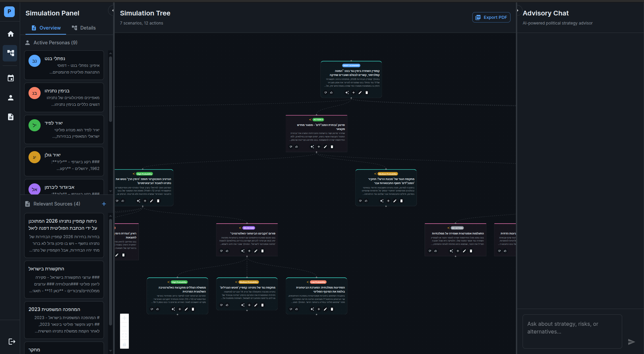Open the personas section in the sidebar
Viewport: 644px width, 354px height.
click(10, 97)
